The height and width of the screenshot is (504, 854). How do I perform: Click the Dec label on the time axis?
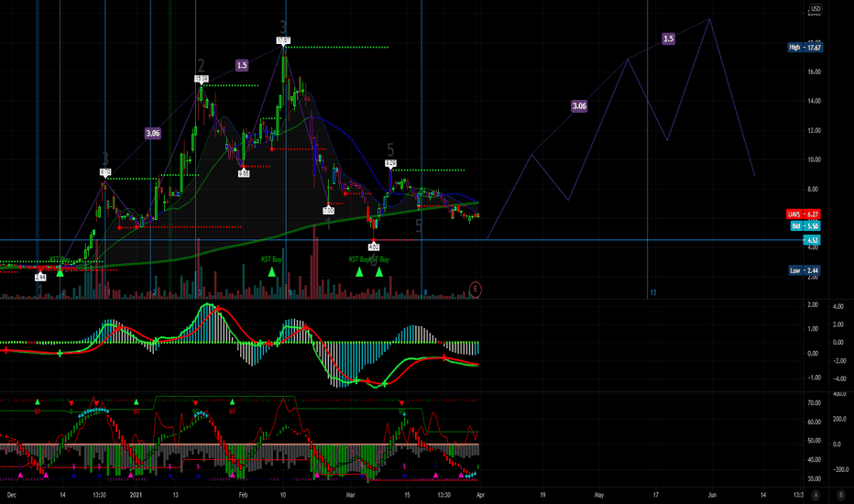point(11,495)
